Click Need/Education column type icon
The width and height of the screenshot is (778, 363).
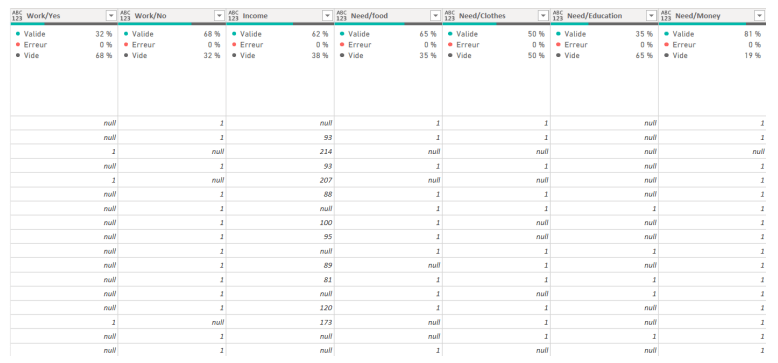click(557, 16)
